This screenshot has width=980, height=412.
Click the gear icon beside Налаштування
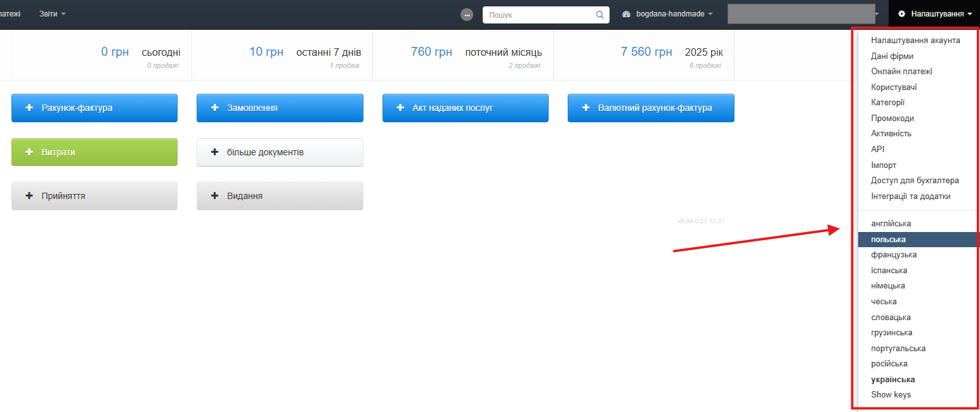pos(901,14)
